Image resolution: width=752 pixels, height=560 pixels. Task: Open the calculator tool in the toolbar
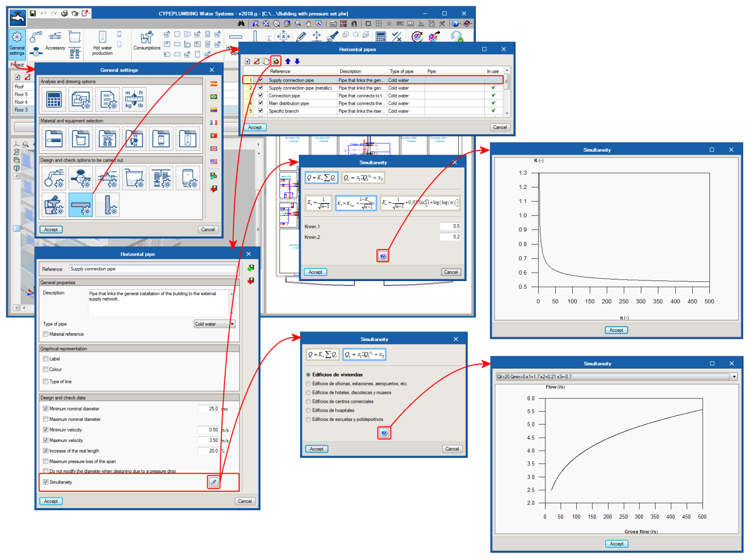coord(381,36)
